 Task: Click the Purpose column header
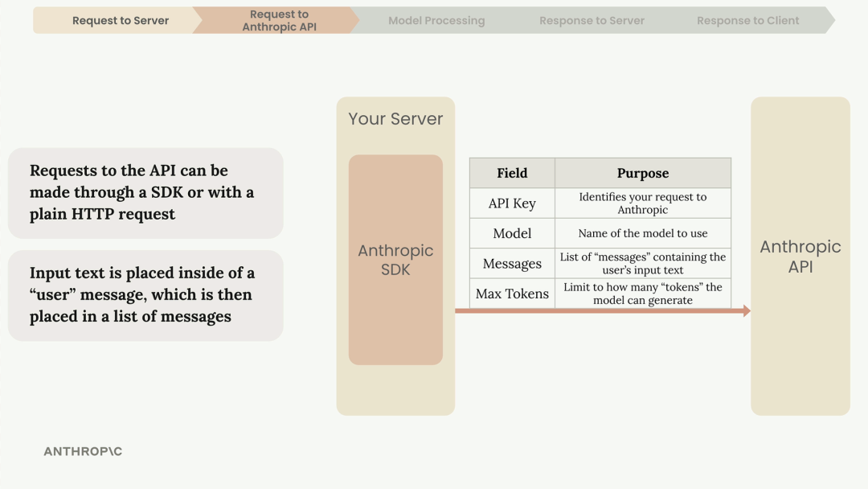(643, 173)
